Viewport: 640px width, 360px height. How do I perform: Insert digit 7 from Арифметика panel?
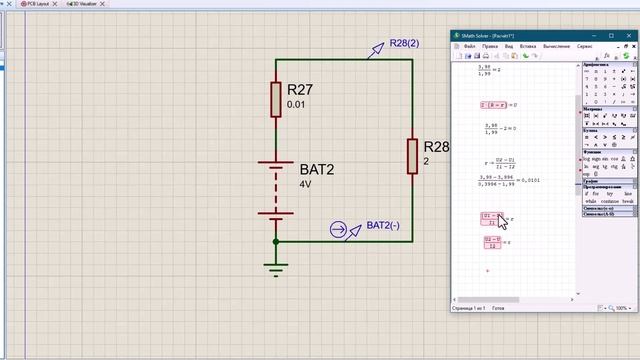tap(587, 79)
